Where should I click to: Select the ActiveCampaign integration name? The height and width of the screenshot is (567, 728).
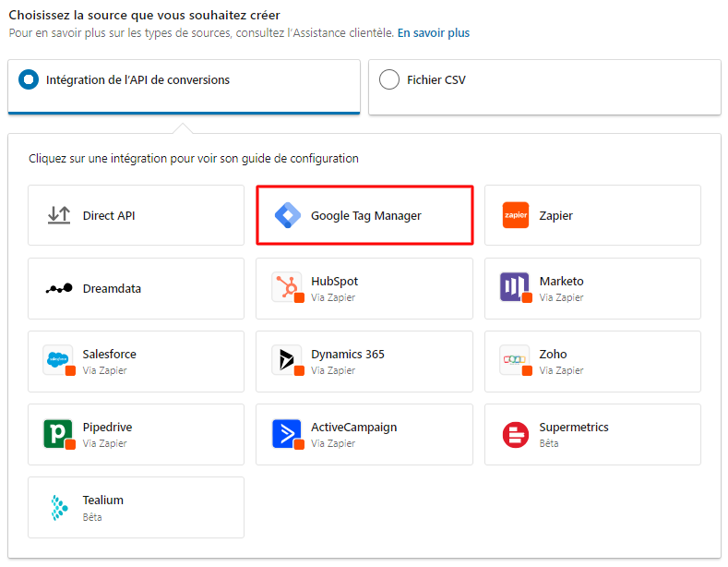click(353, 428)
